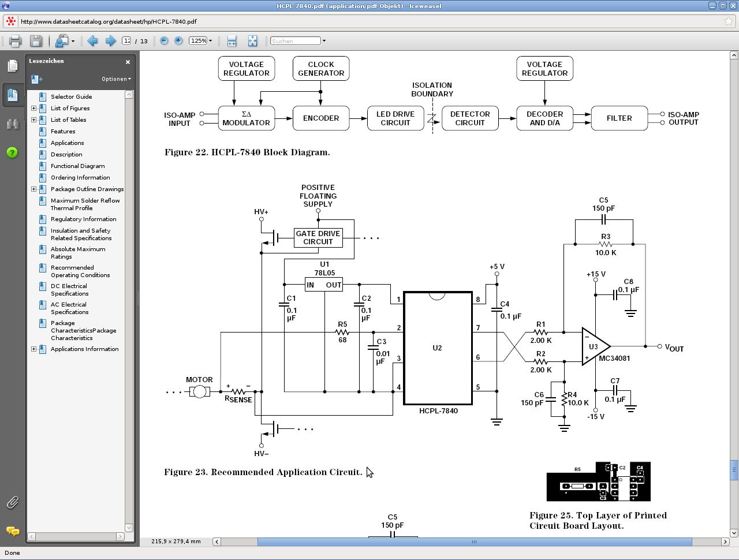739x560 pixels.
Task: Click the horizontal scroll right arrow
Action: point(725,542)
